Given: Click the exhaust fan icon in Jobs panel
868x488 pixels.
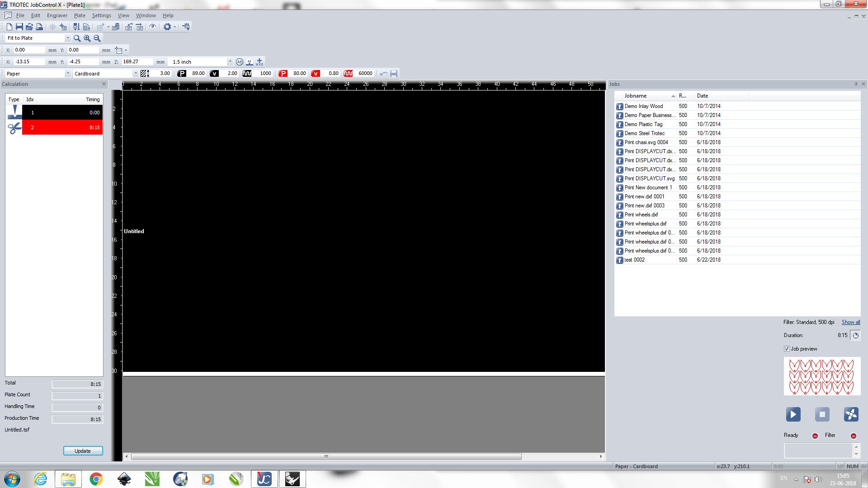Looking at the screenshot, I should 851,414.
